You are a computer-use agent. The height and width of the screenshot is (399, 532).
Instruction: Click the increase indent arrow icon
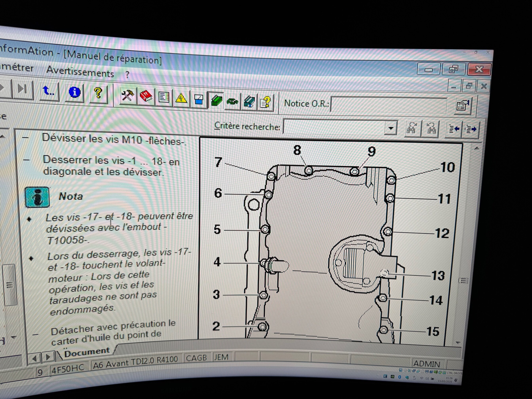470,129
